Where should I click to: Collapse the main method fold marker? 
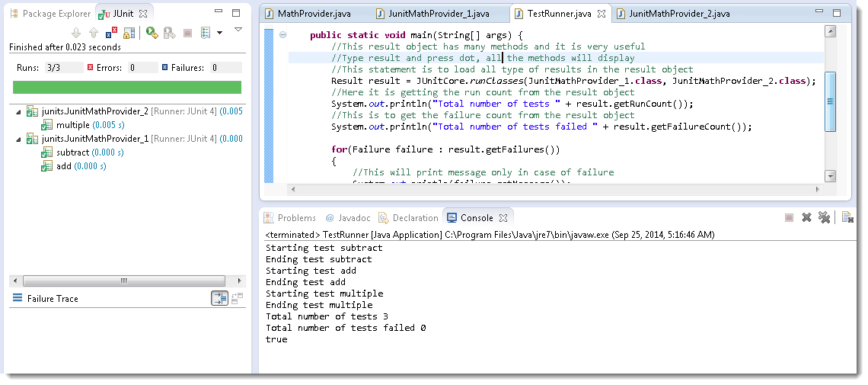pos(283,35)
